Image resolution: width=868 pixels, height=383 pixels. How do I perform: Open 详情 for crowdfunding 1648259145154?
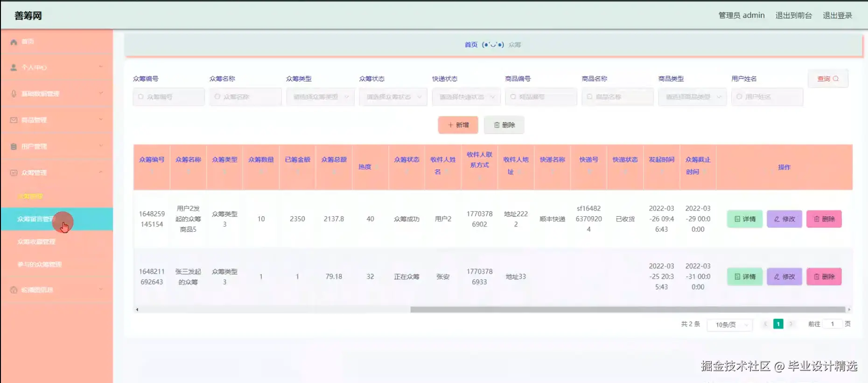[745, 219]
